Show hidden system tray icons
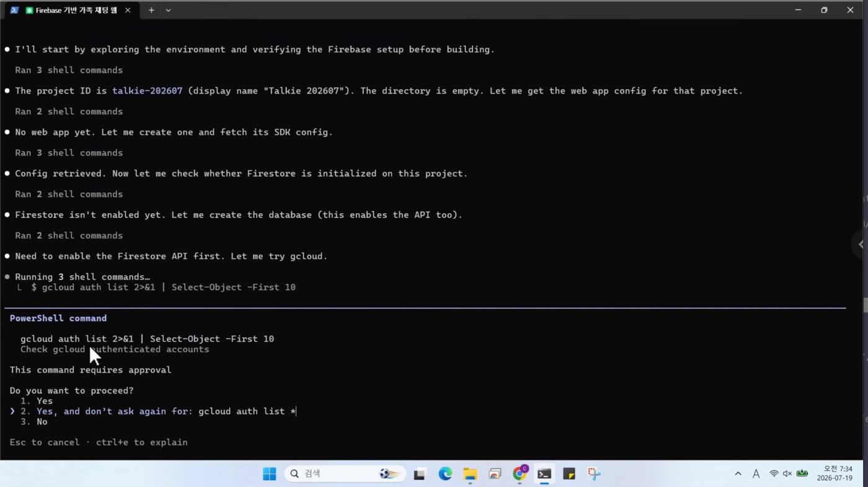Image resolution: width=868 pixels, height=487 pixels. 738,474
